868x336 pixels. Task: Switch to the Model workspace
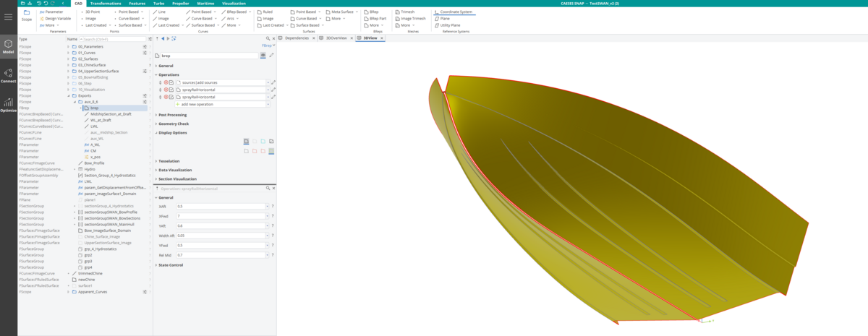tap(8, 47)
